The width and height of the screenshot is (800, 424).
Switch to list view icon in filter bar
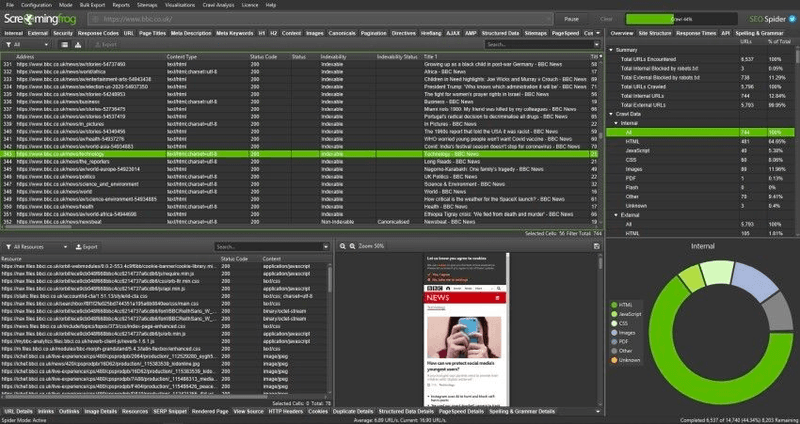[65, 45]
